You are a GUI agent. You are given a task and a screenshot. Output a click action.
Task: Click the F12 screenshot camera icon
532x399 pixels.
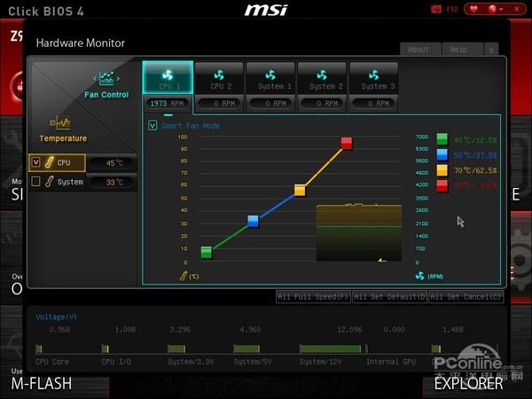436,9
